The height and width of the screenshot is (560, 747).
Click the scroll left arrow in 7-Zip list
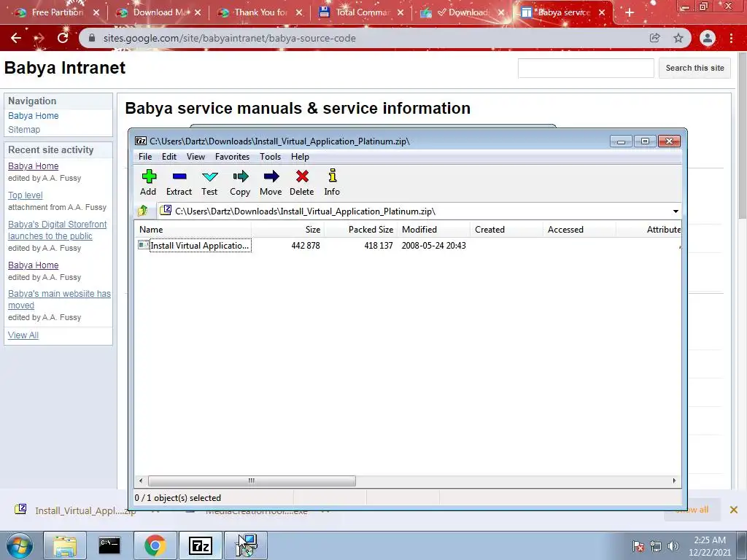point(141,481)
